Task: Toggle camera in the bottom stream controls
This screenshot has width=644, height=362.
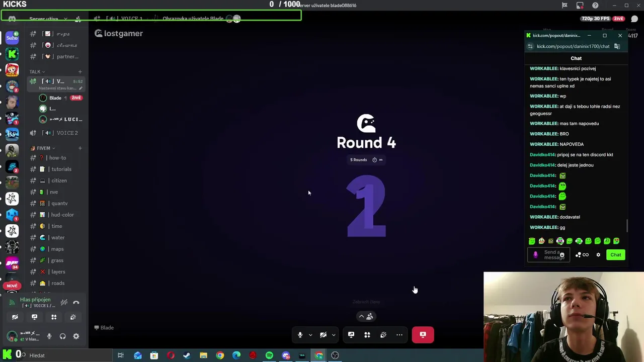Action: click(x=323, y=335)
